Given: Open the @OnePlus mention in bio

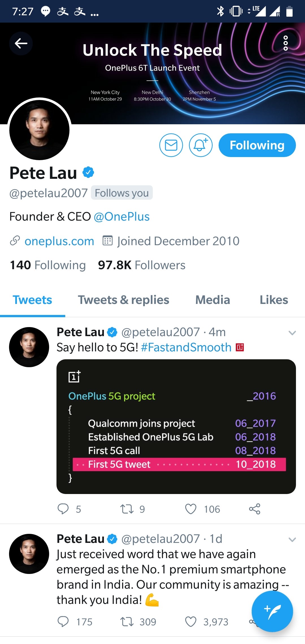Looking at the screenshot, I should pyautogui.click(x=121, y=217).
